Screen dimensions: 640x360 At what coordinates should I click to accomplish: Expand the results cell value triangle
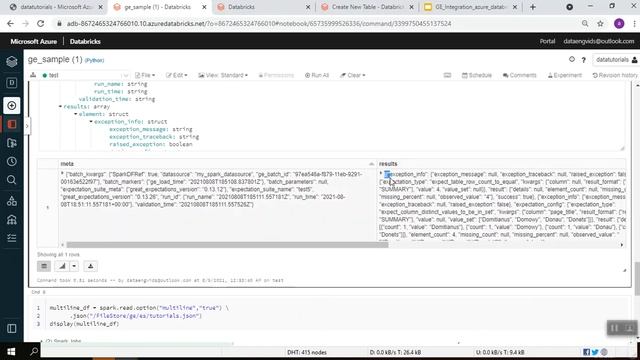click(x=381, y=174)
